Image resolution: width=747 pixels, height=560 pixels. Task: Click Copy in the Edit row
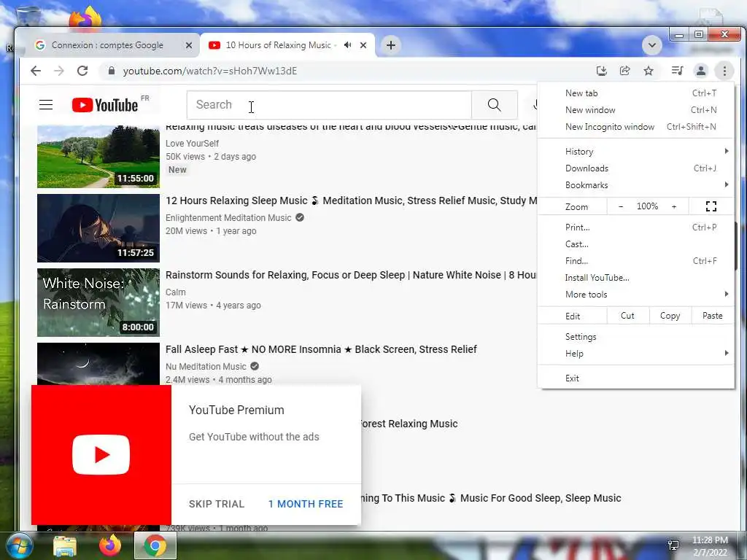point(670,316)
